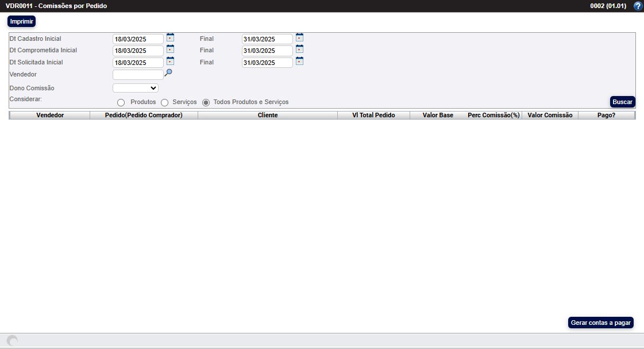Select the Serviços radio option

[165, 102]
